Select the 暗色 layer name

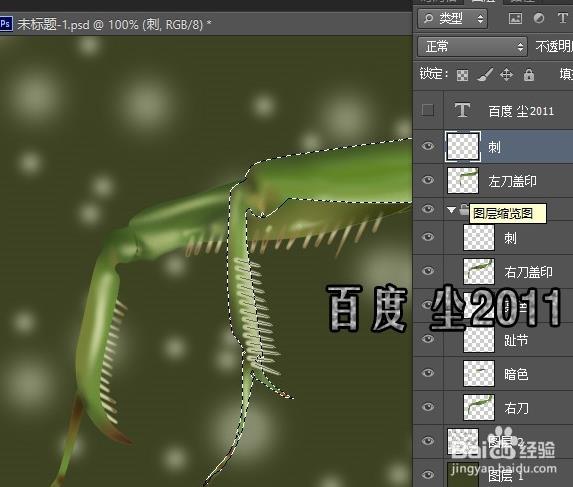click(516, 374)
